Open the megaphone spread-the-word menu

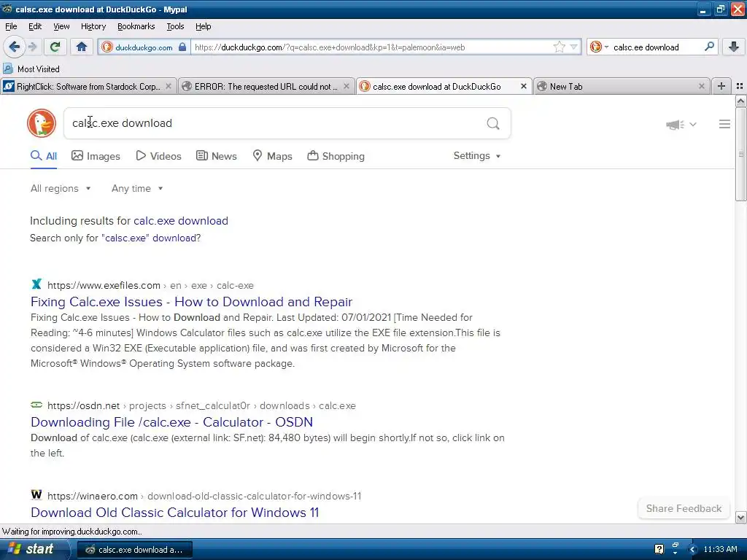pos(681,125)
